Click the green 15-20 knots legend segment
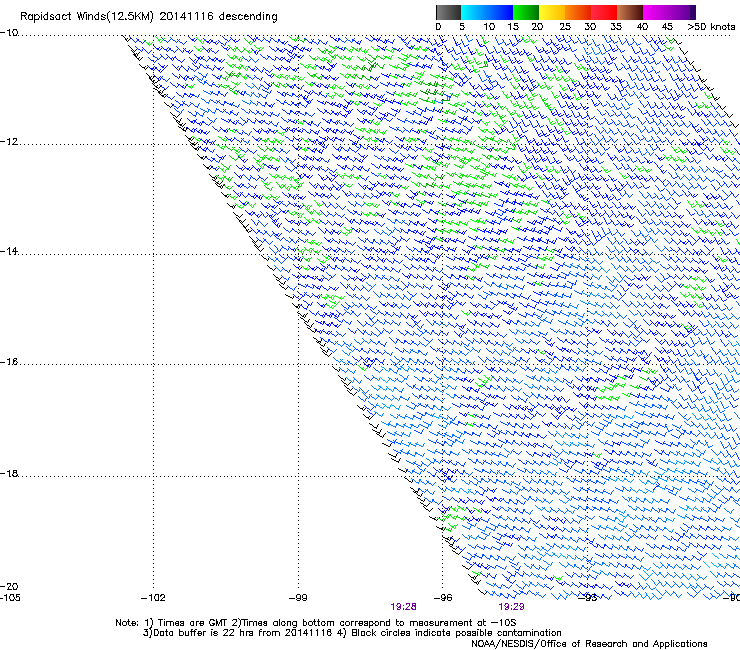 526,12
